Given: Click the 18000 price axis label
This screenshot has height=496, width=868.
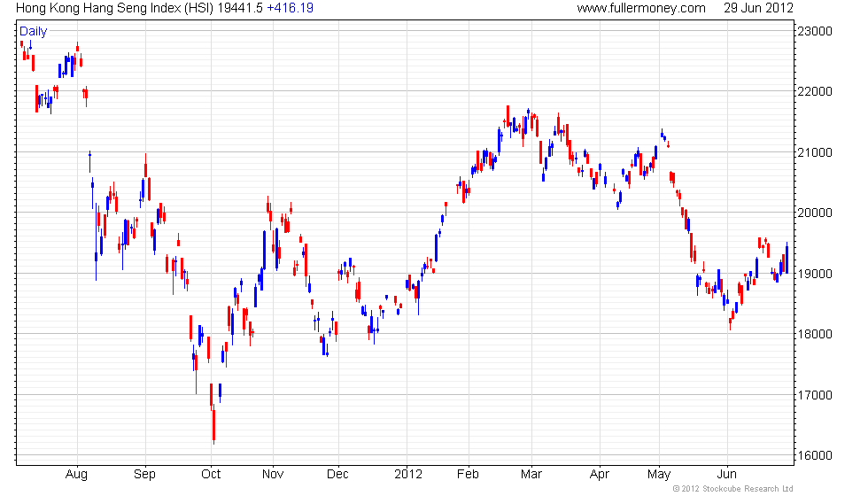Looking at the screenshot, I should (x=815, y=334).
